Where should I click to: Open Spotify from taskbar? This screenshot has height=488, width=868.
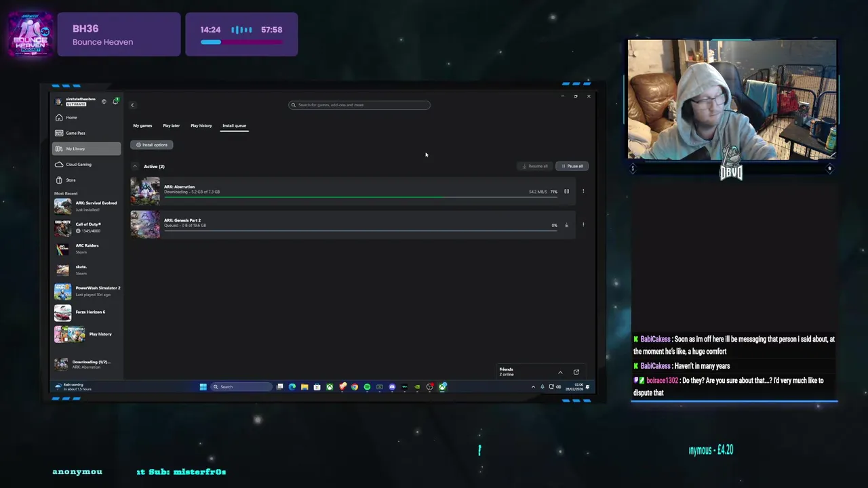tap(367, 387)
